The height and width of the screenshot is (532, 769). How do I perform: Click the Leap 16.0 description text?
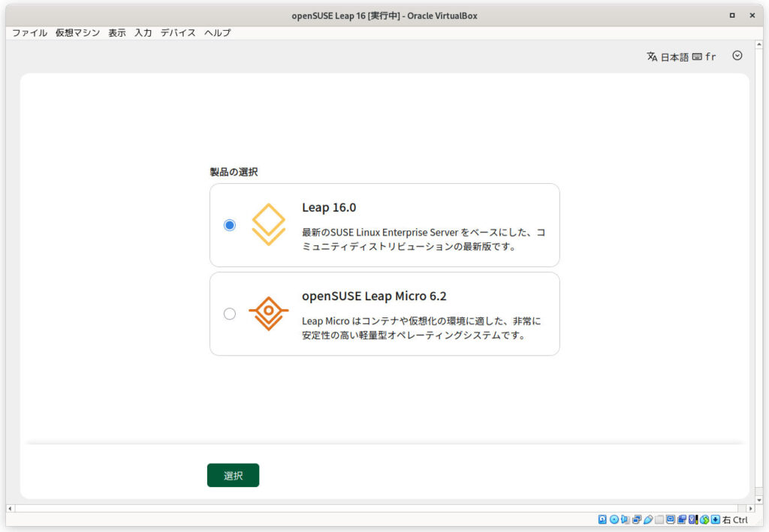pos(424,239)
